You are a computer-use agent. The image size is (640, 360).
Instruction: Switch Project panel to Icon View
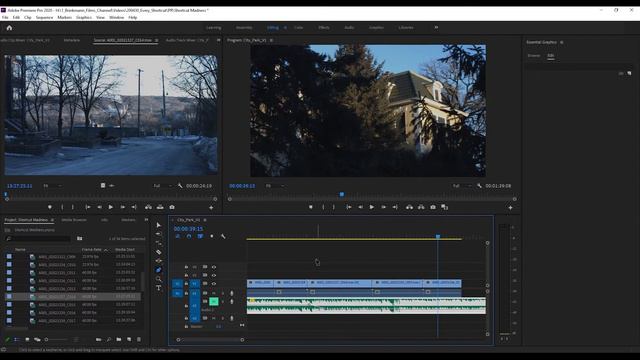(x=27, y=339)
